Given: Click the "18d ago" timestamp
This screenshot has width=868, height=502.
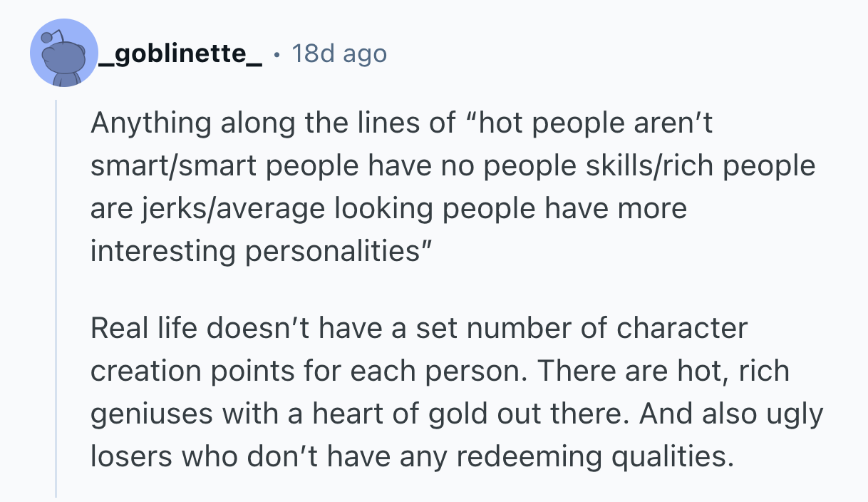Looking at the screenshot, I should (x=339, y=53).
